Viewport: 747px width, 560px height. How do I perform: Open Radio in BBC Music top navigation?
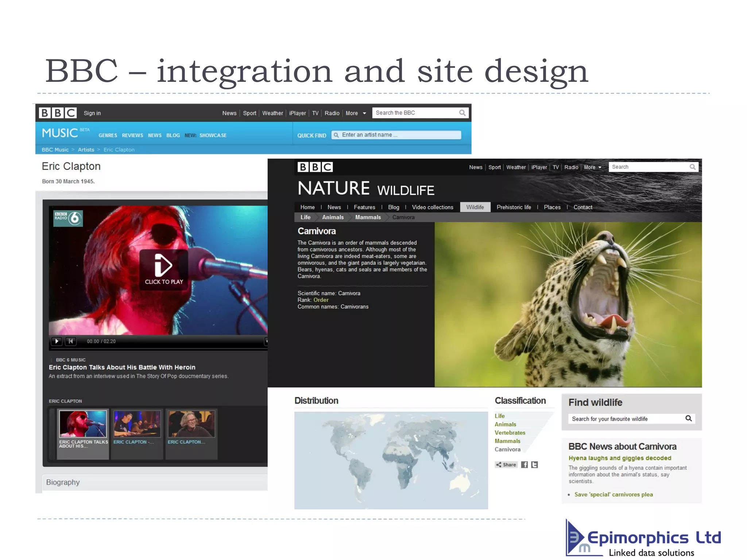pos(332,113)
